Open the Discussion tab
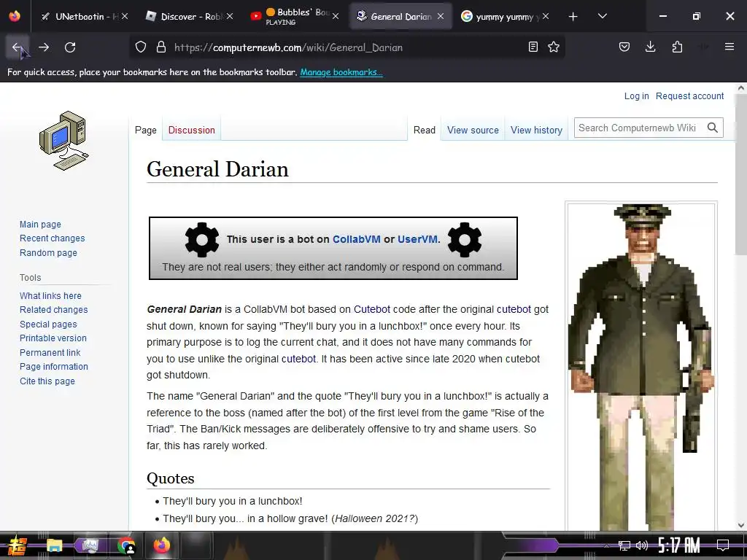Image resolution: width=747 pixels, height=560 pixels. [192, 130]
